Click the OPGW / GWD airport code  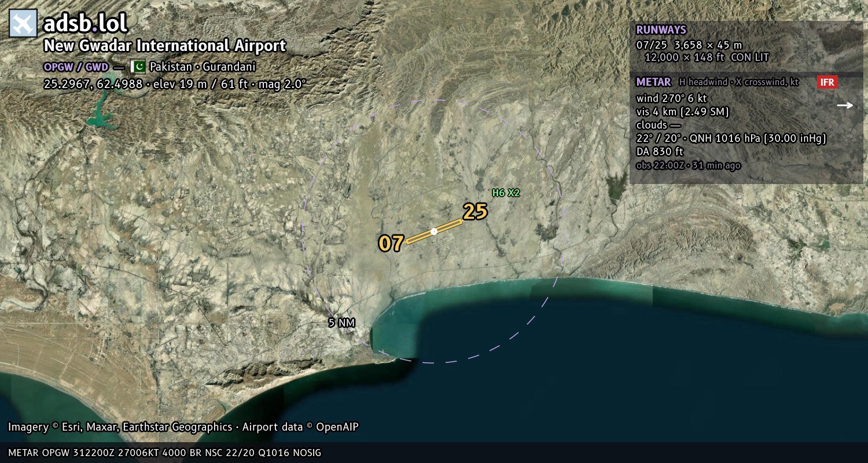click(x=76, y=67)
